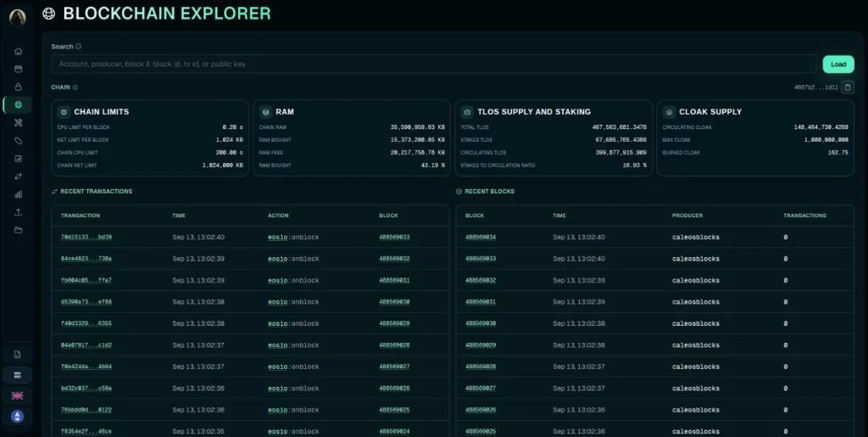This screenshot has height=437, width=868.
Task: Copy the chain ID with clipboard icon
Action: [848, 87]
